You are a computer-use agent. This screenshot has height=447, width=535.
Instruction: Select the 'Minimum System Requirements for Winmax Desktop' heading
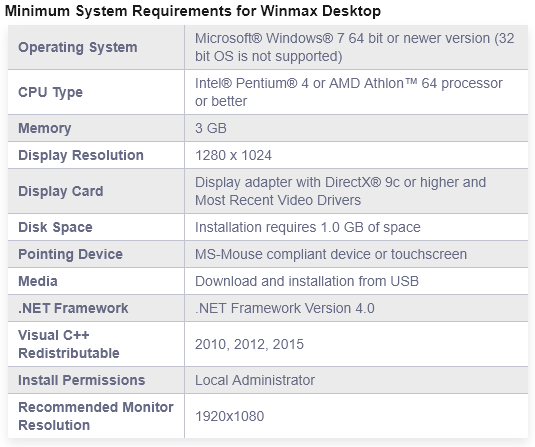[x=193, y=11]
